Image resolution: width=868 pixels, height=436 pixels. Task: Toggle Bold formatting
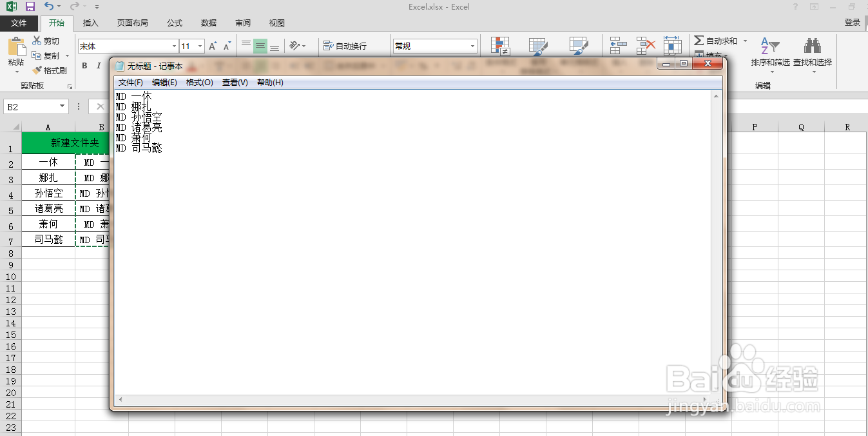(84, 66)
